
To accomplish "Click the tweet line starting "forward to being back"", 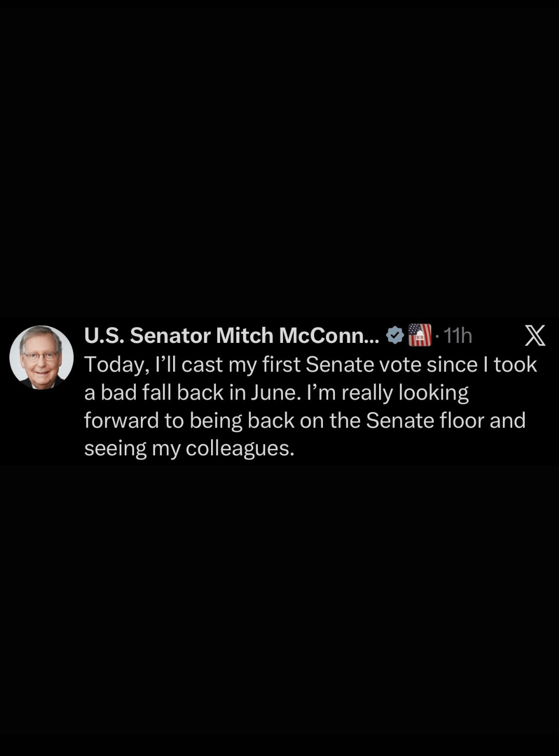I will click(305, 420).
